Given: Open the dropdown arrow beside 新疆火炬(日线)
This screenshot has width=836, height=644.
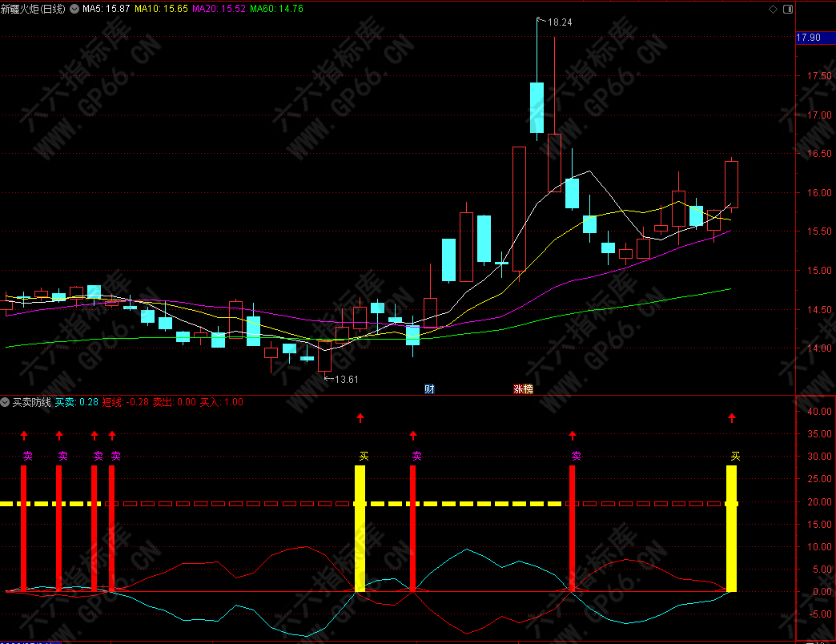Looking at the screenshot, I should click(74, 9).
